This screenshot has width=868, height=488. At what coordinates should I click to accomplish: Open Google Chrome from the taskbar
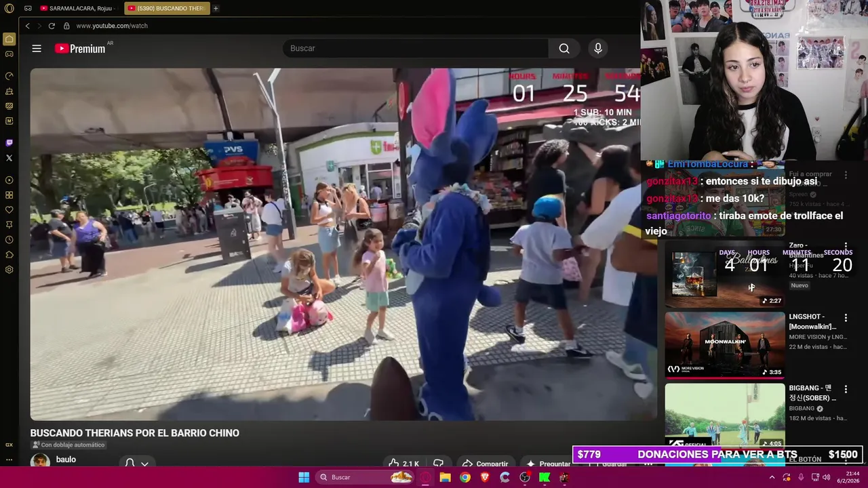point(465,477)
